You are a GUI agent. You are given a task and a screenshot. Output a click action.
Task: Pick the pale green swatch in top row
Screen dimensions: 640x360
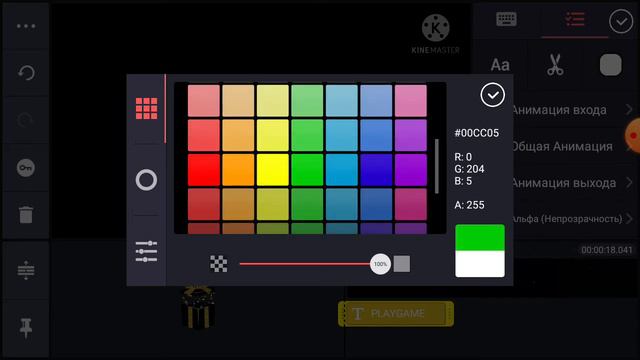point(307,101)
